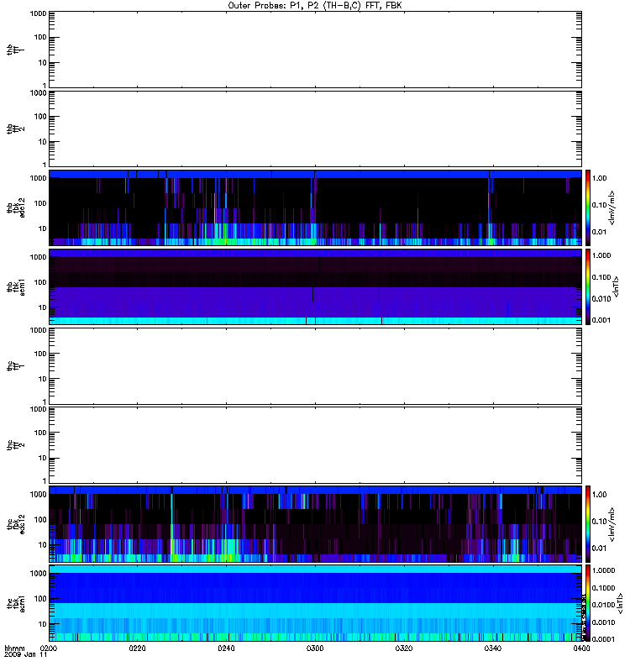
Task: Select the thb fbk scm1 color scale bar
Action: pos(588,286)
